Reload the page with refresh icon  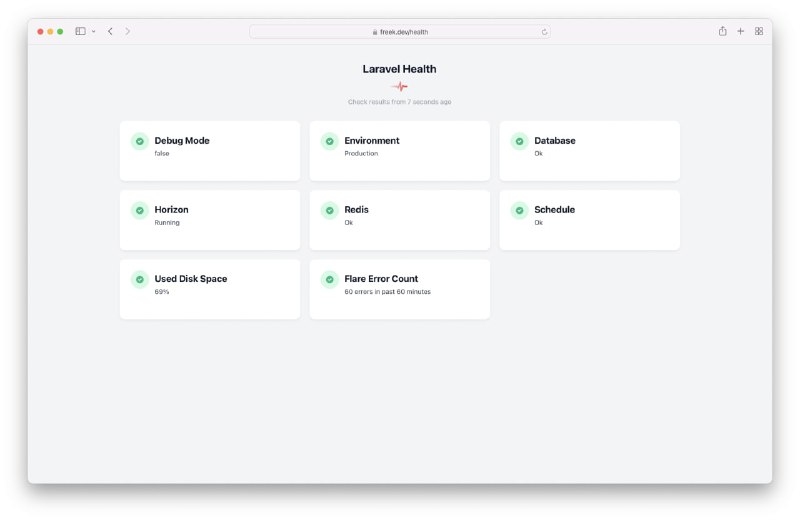pos(544,32)
